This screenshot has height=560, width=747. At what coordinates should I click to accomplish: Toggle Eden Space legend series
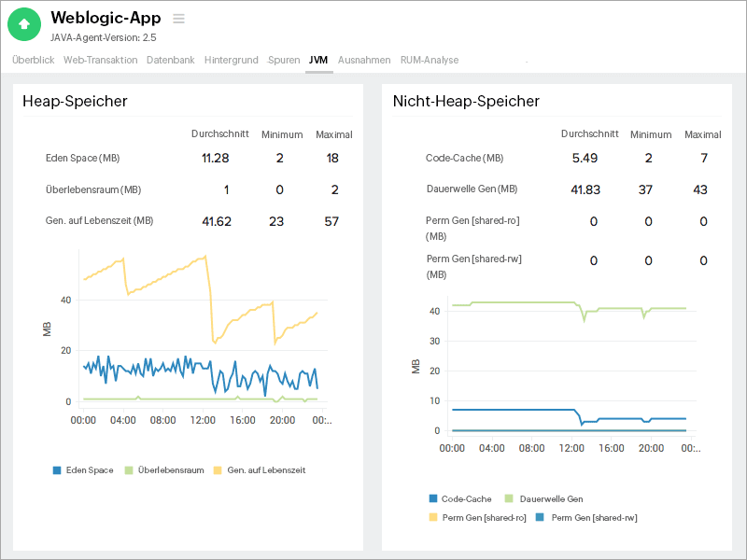(83, 470)
